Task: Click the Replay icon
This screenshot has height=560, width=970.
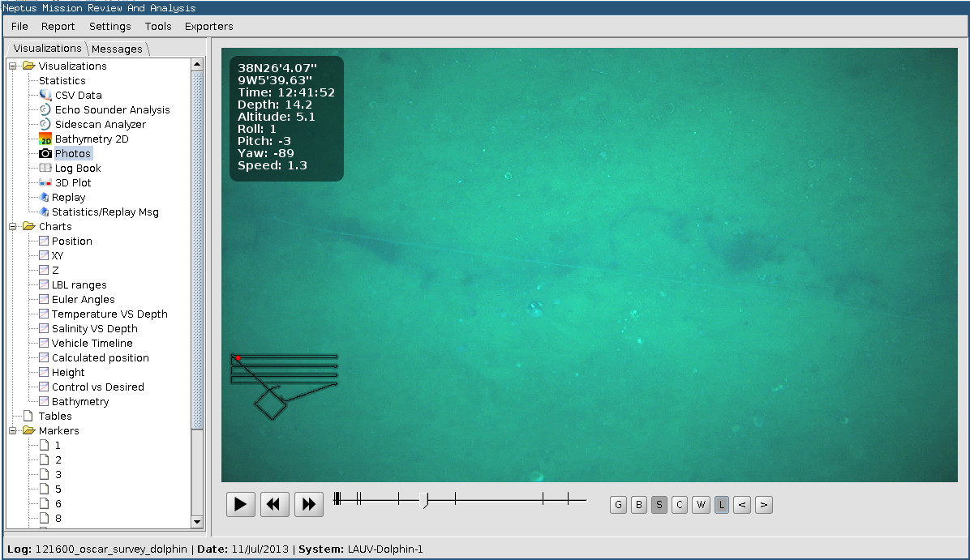Action: (x=44, y=197)
